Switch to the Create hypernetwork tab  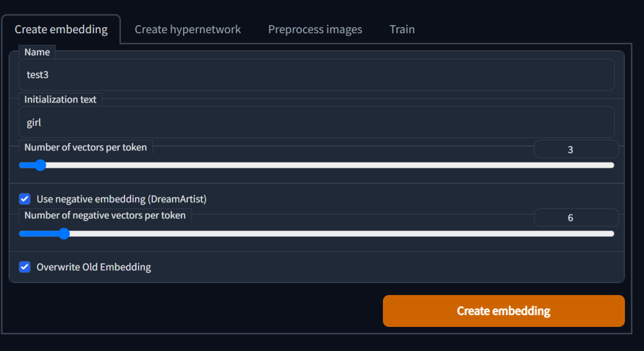pos(187,29)
